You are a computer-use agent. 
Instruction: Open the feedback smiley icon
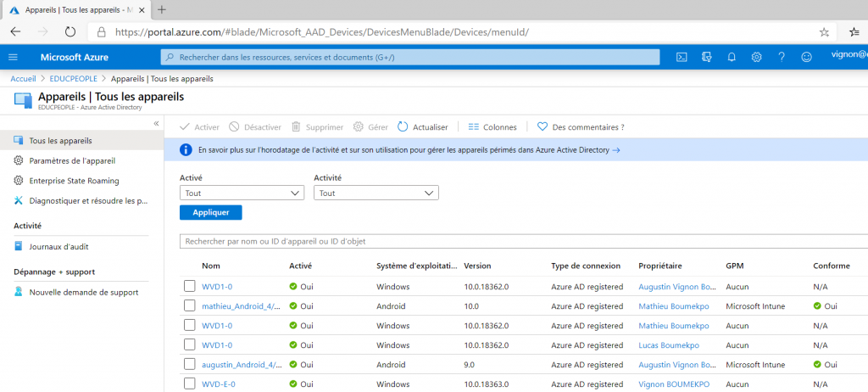pos(807,57)
